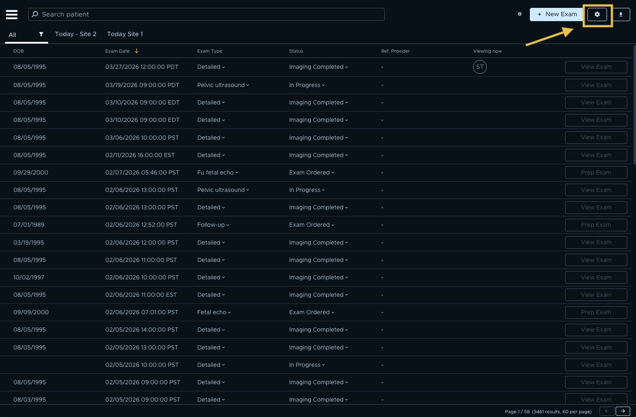636x417 pixels.
Task: Open the filter funnel on the All tab
Action: tap(41, 34)
